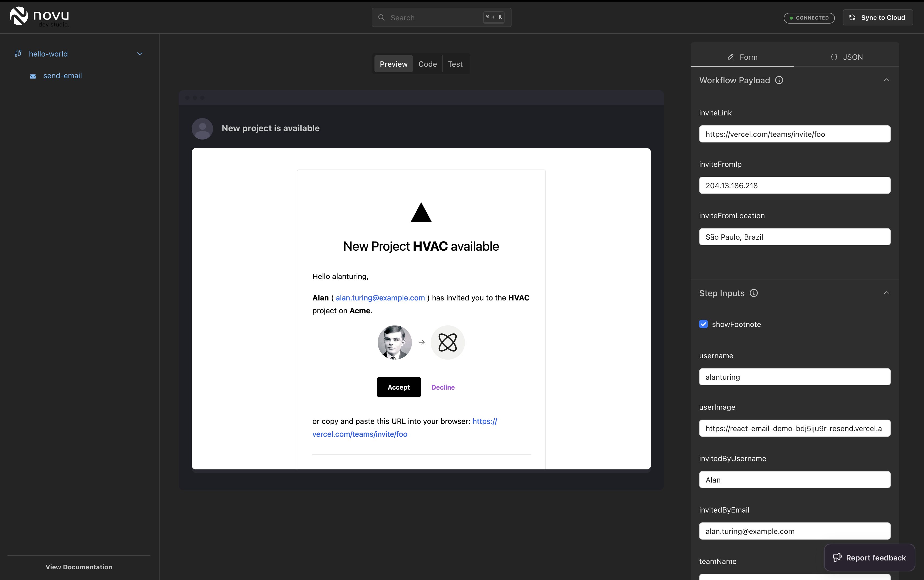Click the email sender avatar icon
The width and height of the screenshot is (924, 580).
[x=202, y=129]
